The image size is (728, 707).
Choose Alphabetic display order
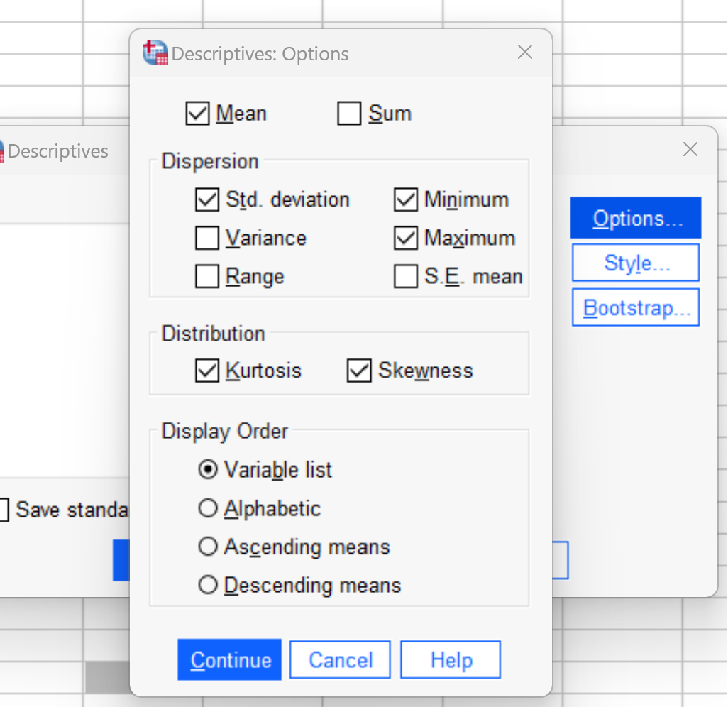pyautogui.click(x=209, y=508)
